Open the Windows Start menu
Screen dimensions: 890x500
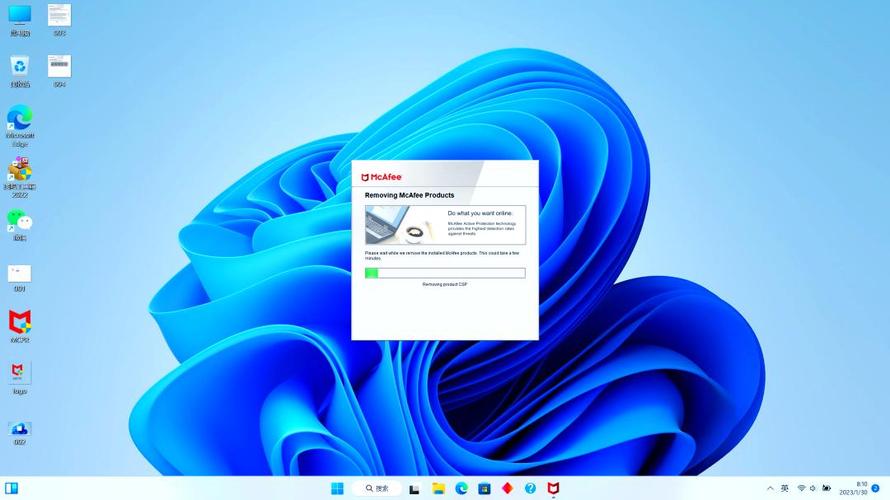coord(337,488)
